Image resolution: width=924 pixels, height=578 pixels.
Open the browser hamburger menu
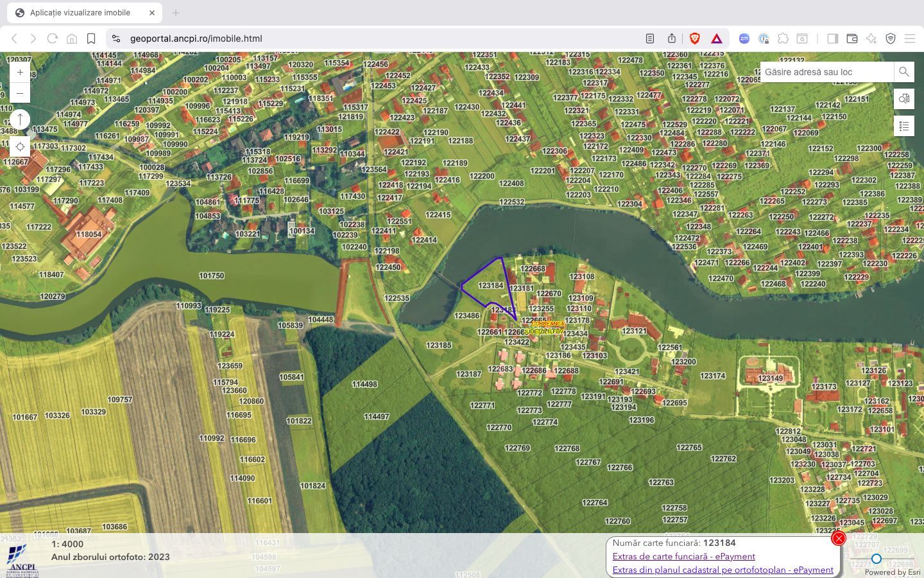909,39
